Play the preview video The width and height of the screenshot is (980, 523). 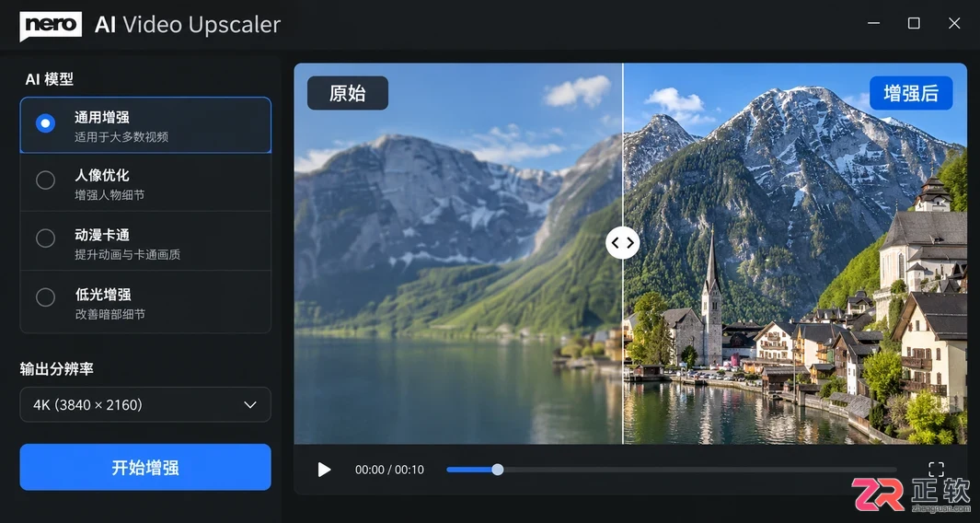tap(324, 470)
